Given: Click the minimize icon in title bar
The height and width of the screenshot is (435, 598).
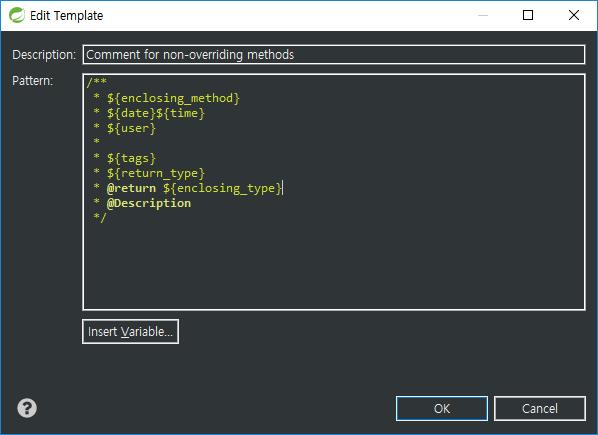Looking at the screenshot, I should [x=483, y=15].
